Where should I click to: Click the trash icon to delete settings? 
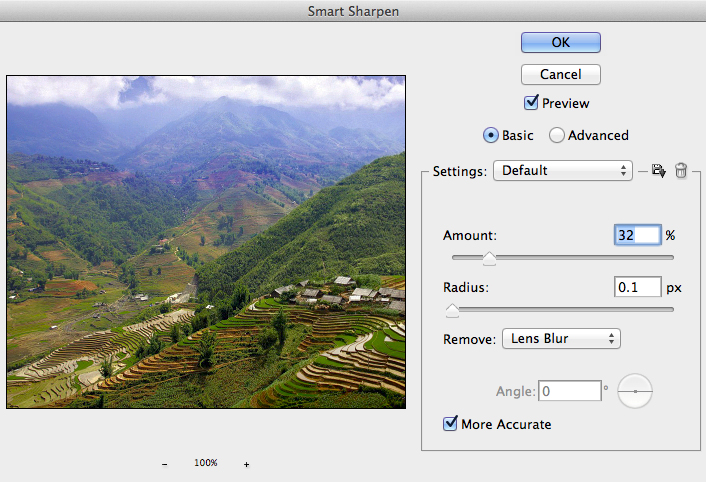click(681, 171)
